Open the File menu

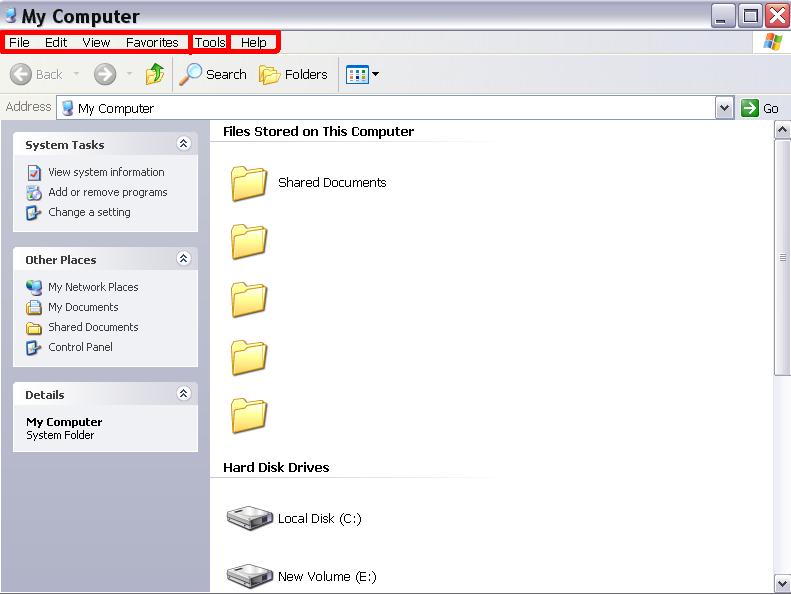coord(19,42)
